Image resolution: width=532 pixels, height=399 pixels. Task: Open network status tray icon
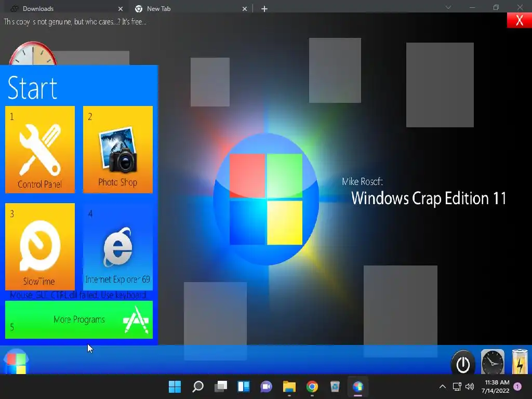pyautogui.click(x=457, y=387)
